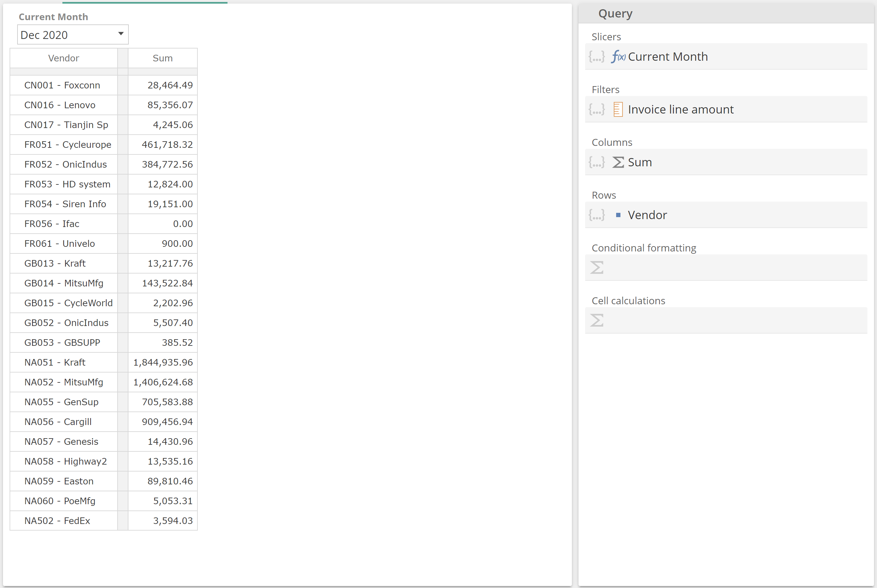Open the Current Month dropdown
This screenshot has width=877, height=588.
(x=73, y=35)
